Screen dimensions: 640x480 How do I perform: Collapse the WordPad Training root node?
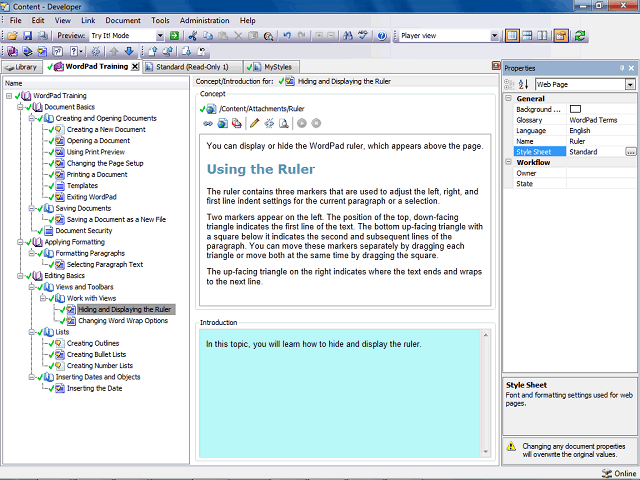(9, 96)
